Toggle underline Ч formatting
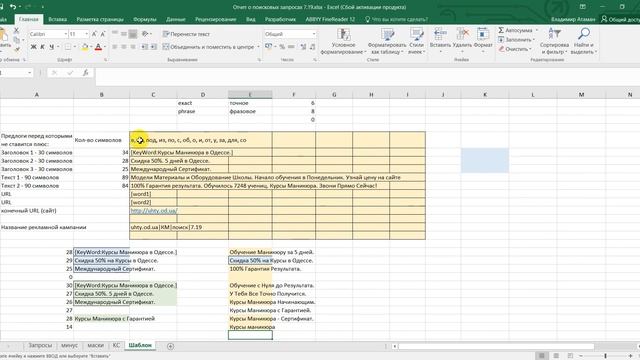 point(51,47)
